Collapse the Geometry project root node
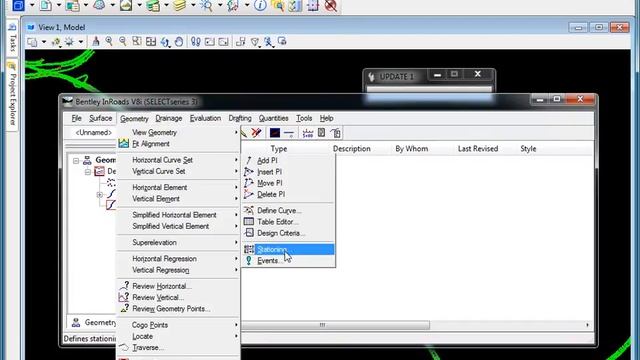This screenshot has width=640, height=360. click(76, 160)
